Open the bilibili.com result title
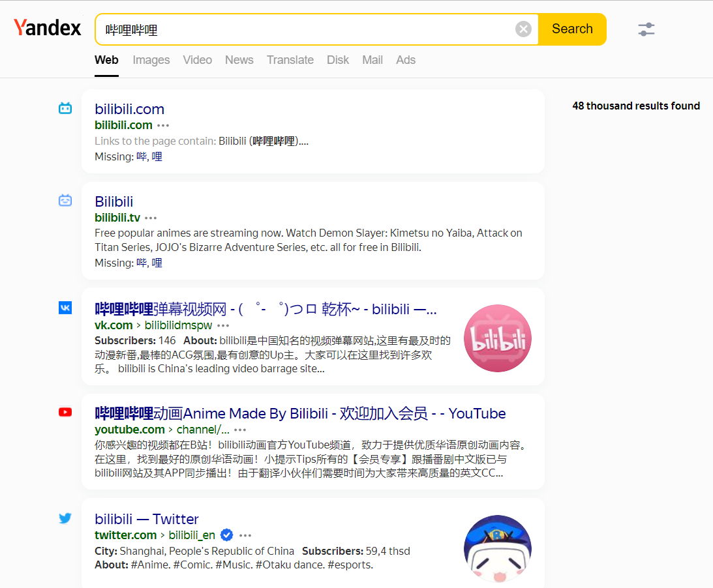713x588 pixels. [x=129, y=109]
